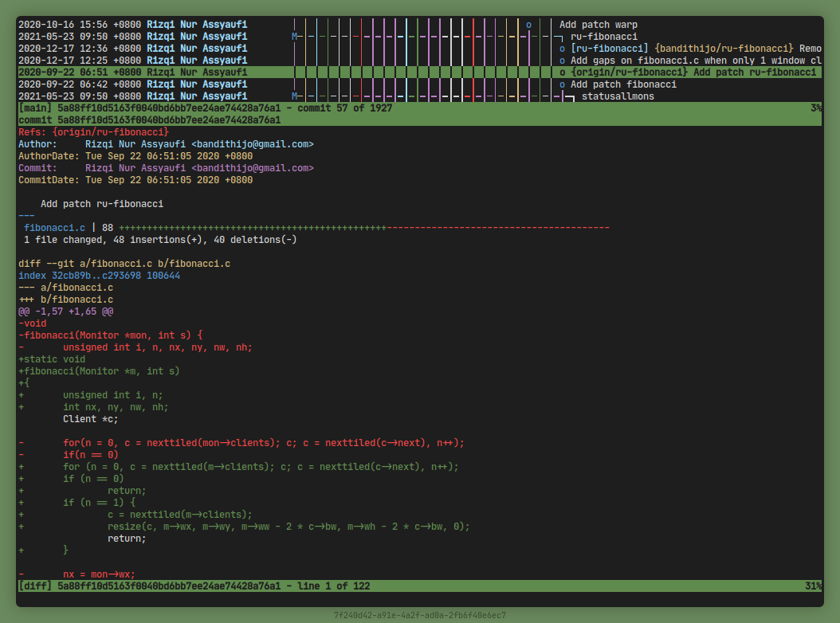Click commit node beside 'Add gaps on fibonacci.c'
This screenshot has width=840, height=623.
tap(563, 61)
